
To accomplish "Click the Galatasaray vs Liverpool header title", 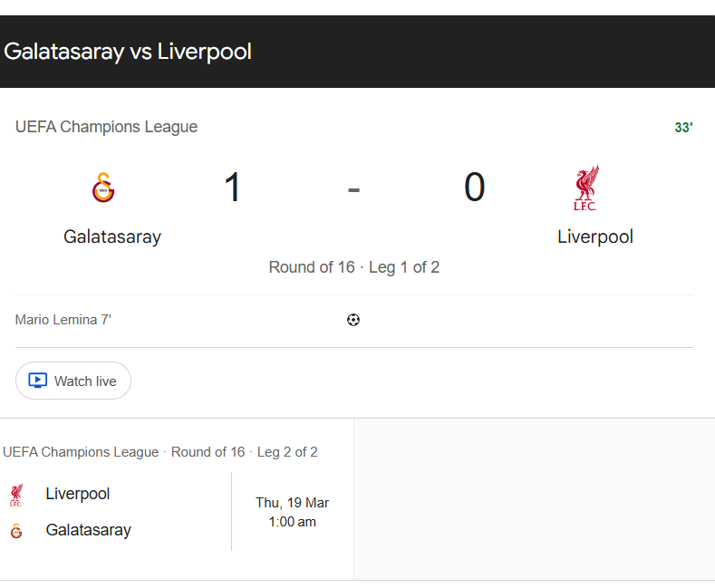I will click(x=128, y=52).
